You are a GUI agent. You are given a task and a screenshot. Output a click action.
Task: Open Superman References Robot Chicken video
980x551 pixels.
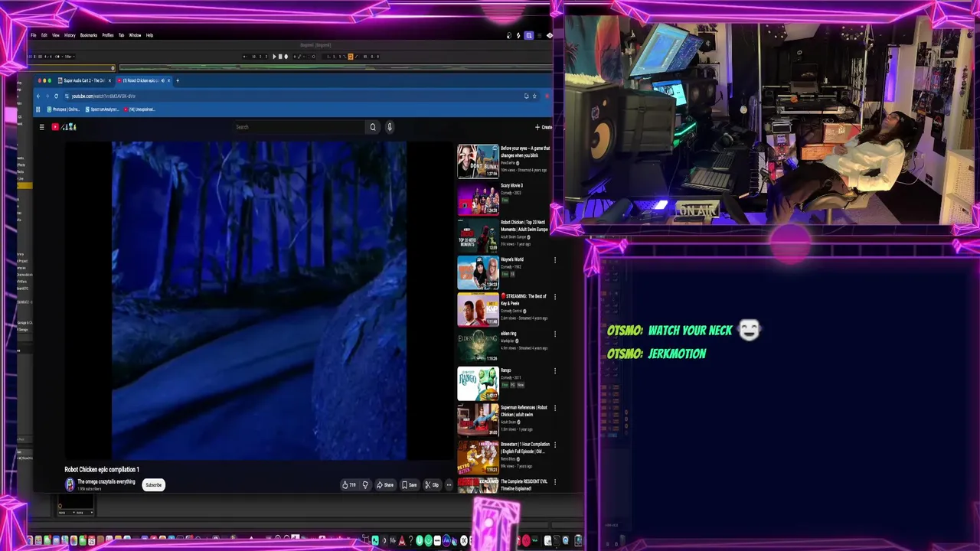pos(478,420)
